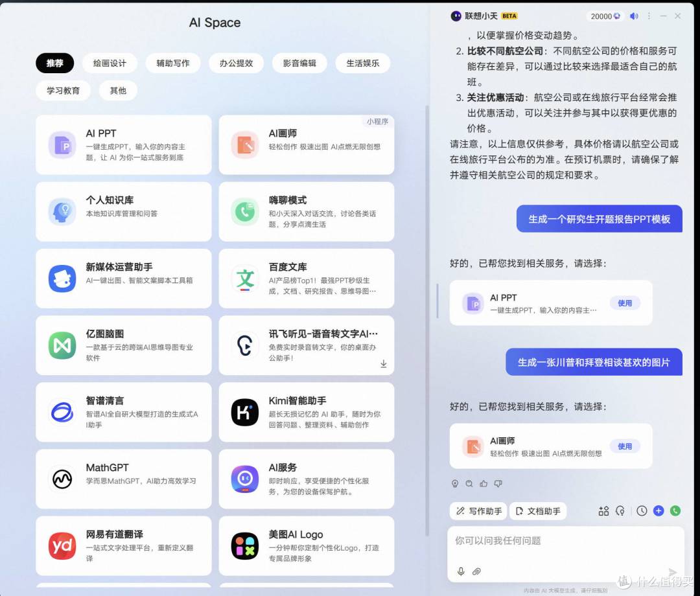Click the Kimi智能助手 black icon
700x596 pixels.
coord(244,412)
